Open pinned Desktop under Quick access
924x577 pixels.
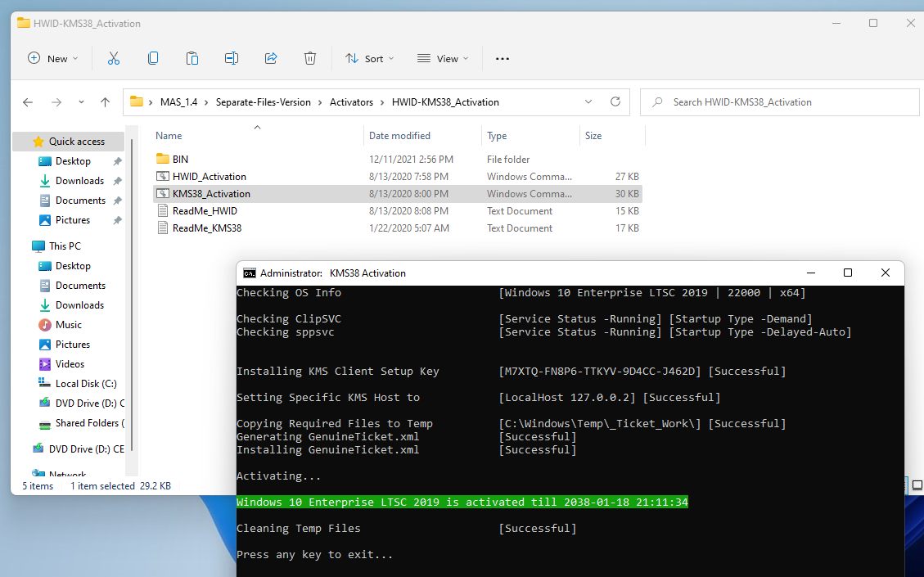[x=73, y=161]
